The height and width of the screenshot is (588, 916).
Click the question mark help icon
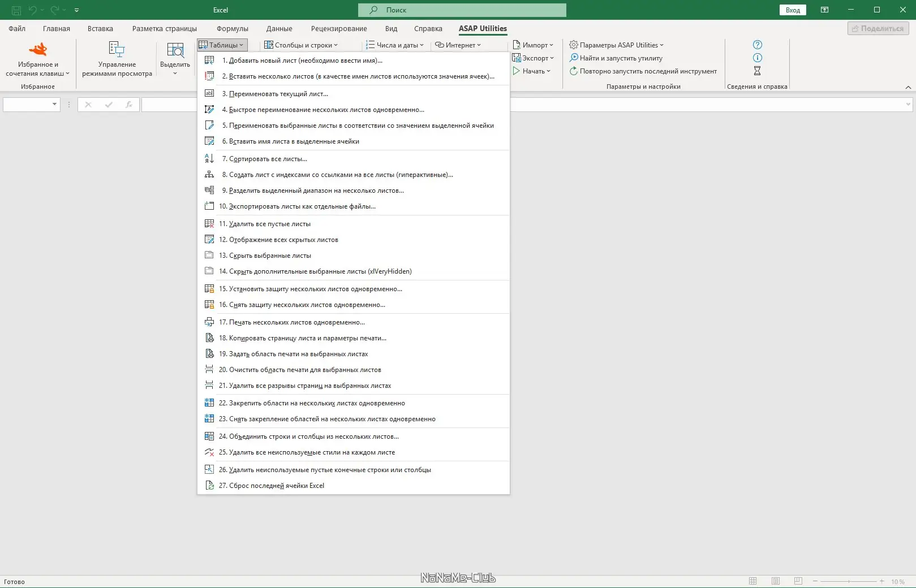click(x=758, y=45)
